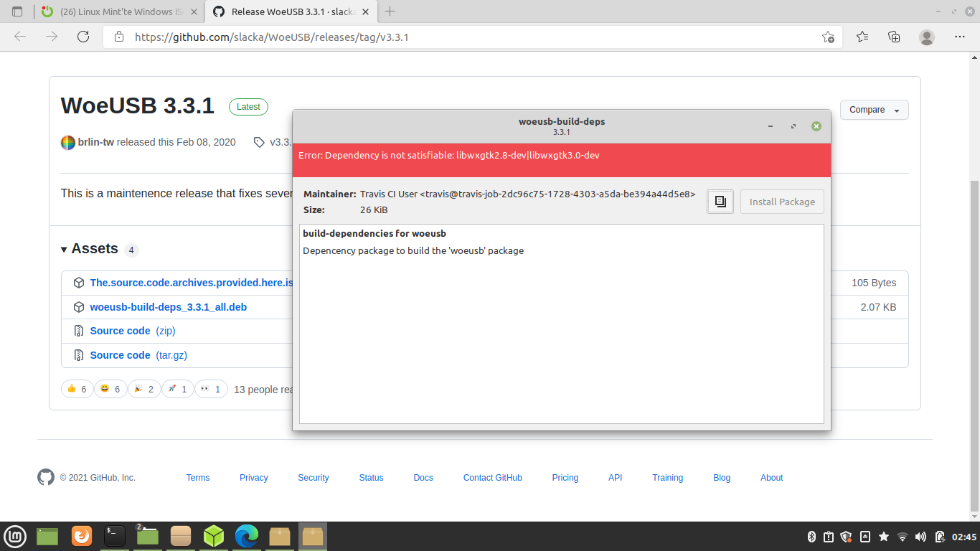View site information lock icon

pyautogui.click(x=119, y=37)
